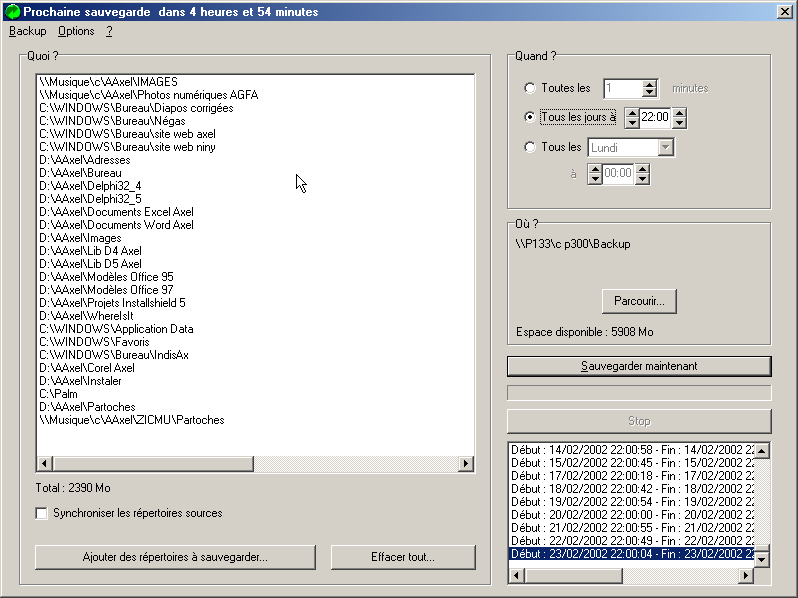The image size is (798, 598).
Task: Click the backup progress bar
Action: (x=639, y=393)
